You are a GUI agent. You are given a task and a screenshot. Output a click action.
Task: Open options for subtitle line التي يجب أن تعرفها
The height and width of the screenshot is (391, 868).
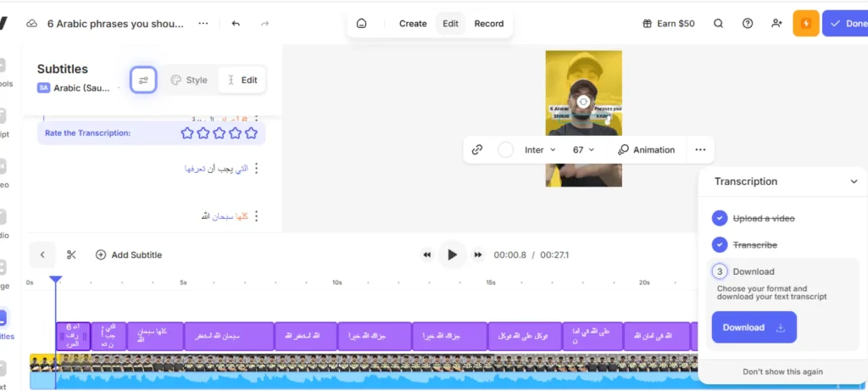coord(256,169)
